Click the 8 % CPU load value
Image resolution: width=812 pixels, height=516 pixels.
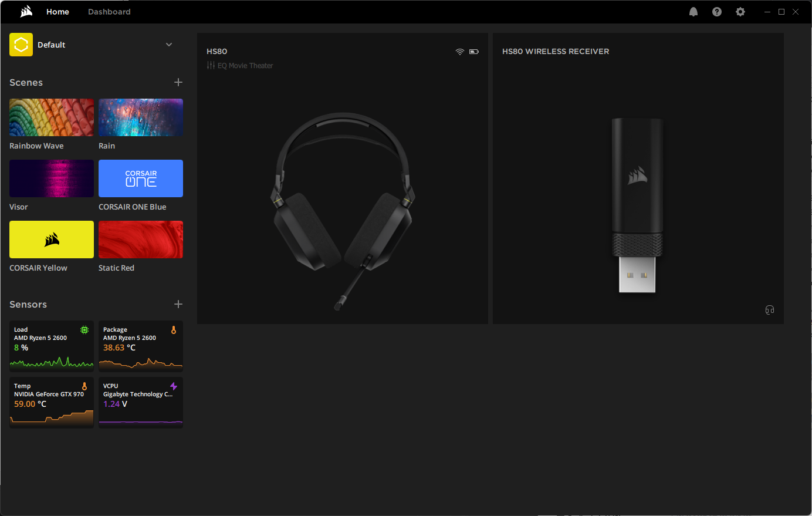21,348
